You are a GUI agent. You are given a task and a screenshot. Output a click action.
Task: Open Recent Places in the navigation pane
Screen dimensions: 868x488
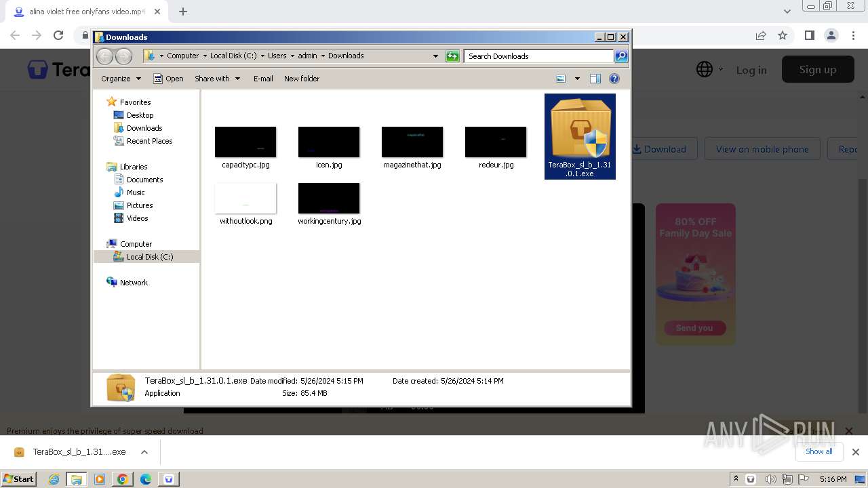coord(149,141)
